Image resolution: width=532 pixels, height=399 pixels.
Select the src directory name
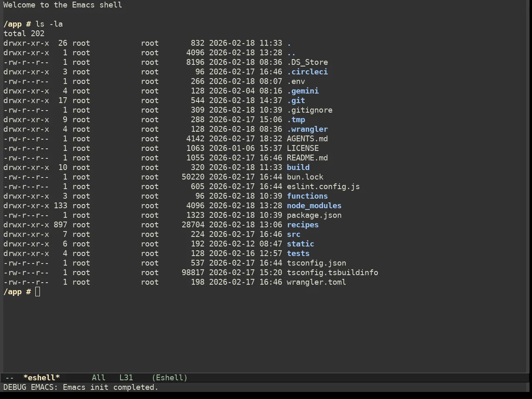pyautogui.click(x=293, y=234)
